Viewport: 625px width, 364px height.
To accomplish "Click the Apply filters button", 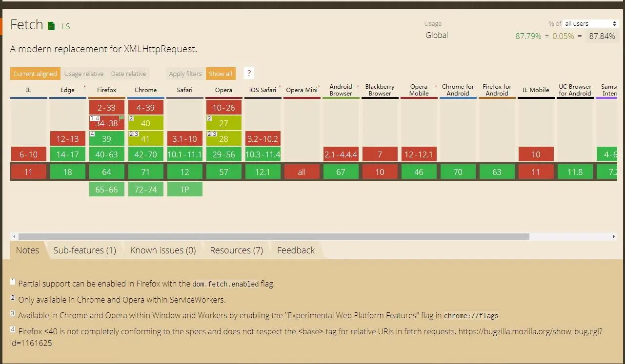I will (185, 74).
